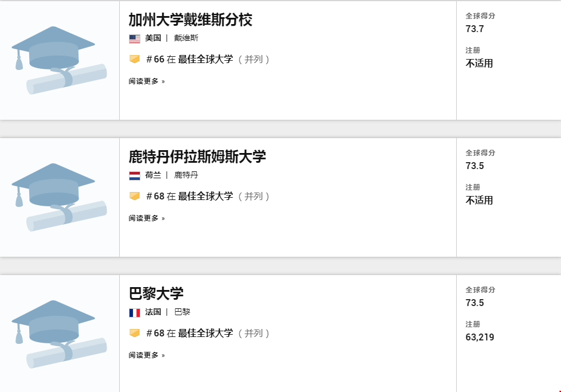This screenshot has height=392, width=561.
Task: Click the ranking badge icon for 巴黎大学
Action: (x=135, y=333)
